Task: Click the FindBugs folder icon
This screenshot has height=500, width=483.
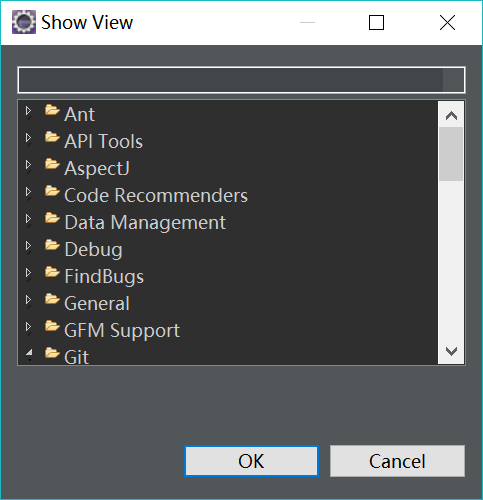Action: (52, 272)
